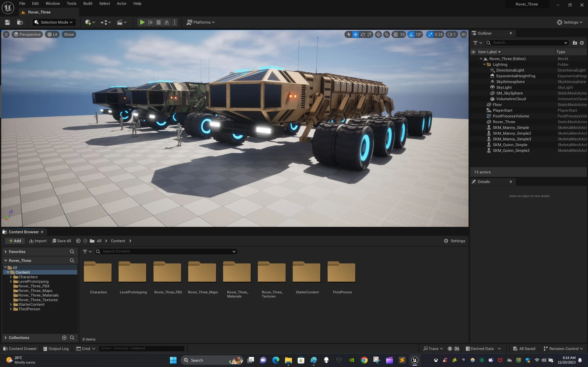Open the Rover_Three_Maps folder thumbnail
Screen dimensions: 588x367
[x=202, y=272]
